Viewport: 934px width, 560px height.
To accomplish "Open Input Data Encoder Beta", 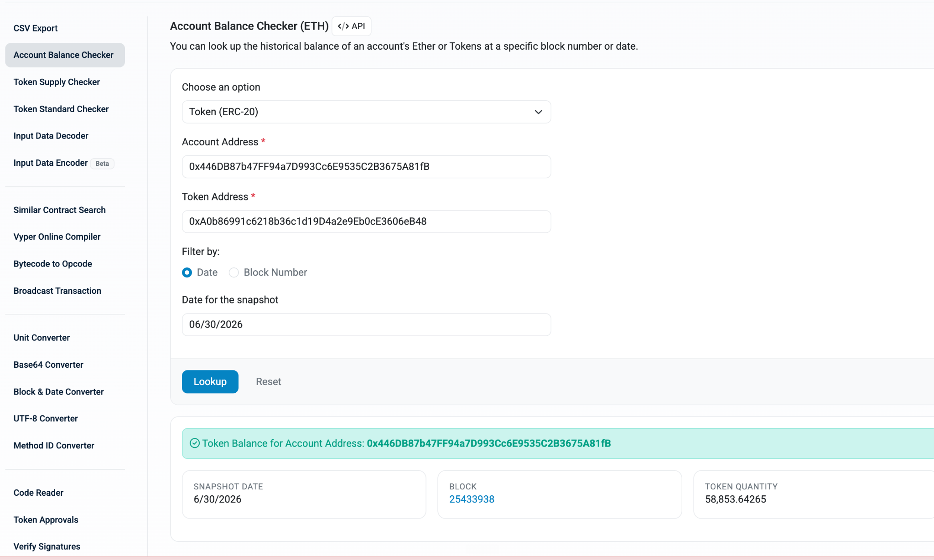I will coord(63,163).
